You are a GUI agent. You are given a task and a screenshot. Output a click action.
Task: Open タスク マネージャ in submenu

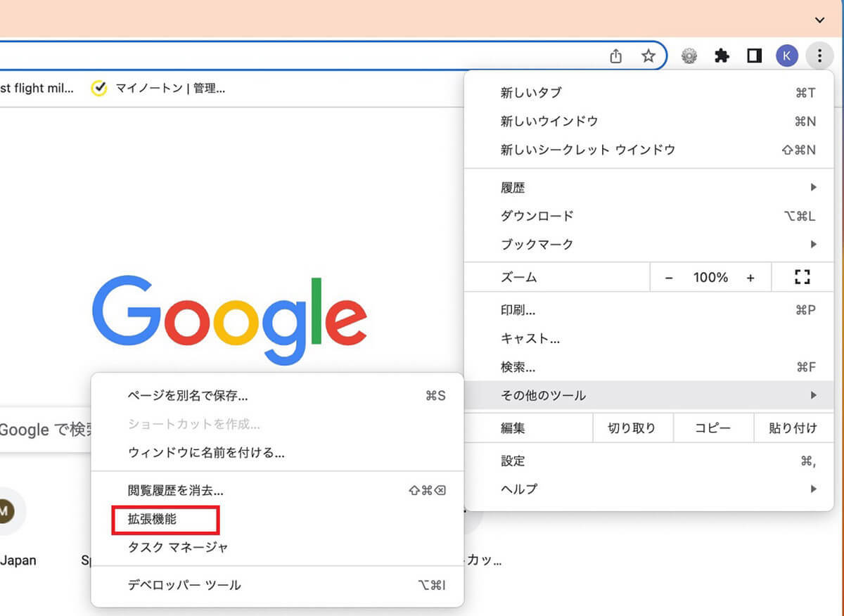pyautogui.click(x=277, y=547)
